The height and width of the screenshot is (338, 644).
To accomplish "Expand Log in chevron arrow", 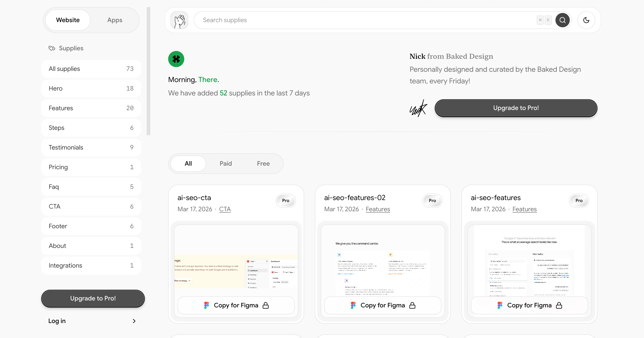I will click(134, 321).
